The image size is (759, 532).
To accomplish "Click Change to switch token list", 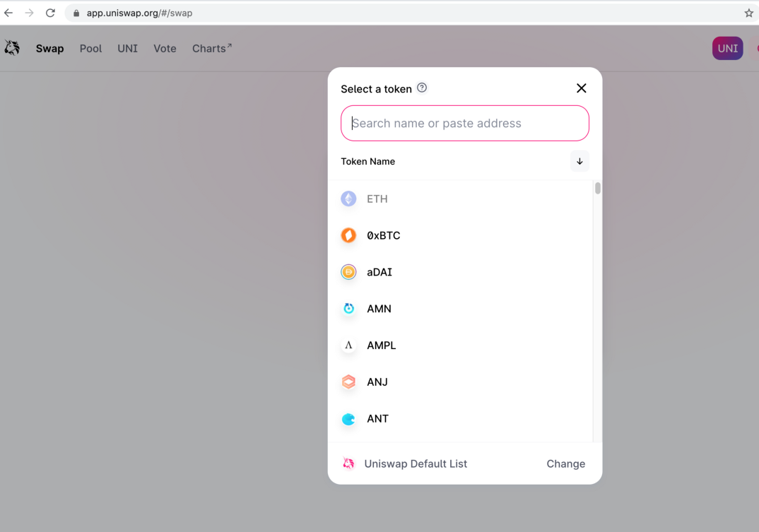I will tap(566, 463).
